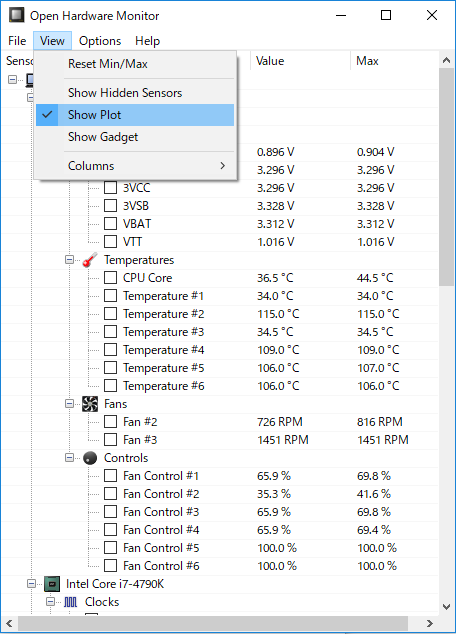This screenshot has height=634, width=456.
Task: Select the Controls tree label
Action: [126, 458]
